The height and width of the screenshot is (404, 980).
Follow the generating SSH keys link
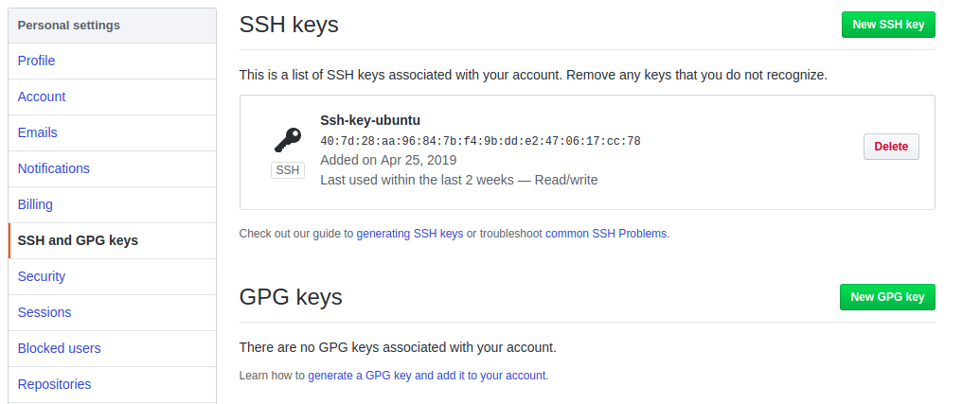pos(410,233)
